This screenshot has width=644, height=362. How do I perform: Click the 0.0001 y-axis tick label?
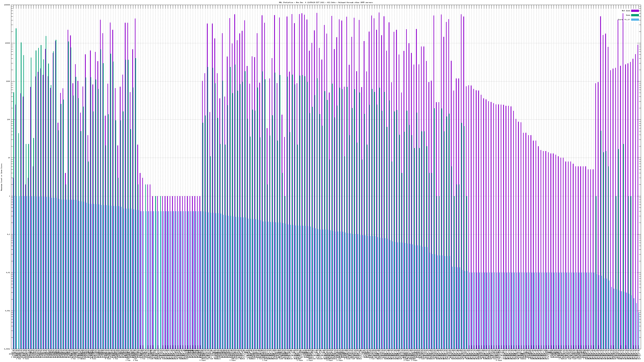click(x=7, y=349)
